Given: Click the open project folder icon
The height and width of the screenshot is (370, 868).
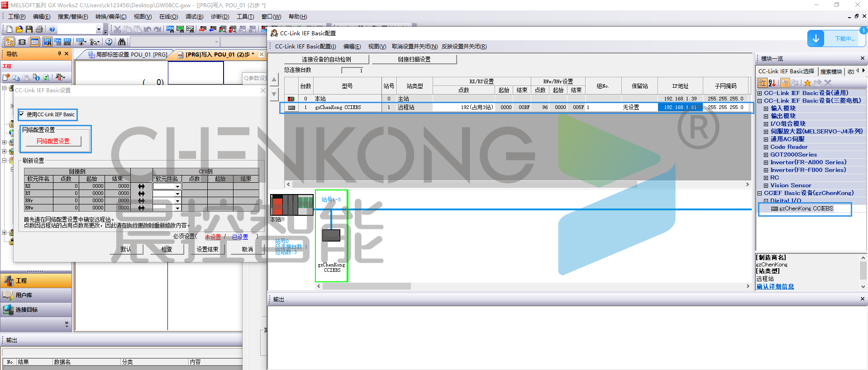Looking at the screenshot, I should 19,29.
